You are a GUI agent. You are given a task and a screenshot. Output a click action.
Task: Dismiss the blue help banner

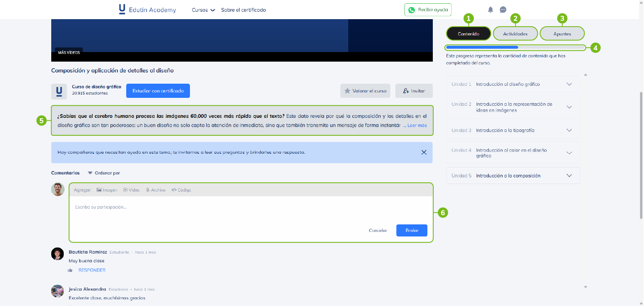[x=424, y=152]
